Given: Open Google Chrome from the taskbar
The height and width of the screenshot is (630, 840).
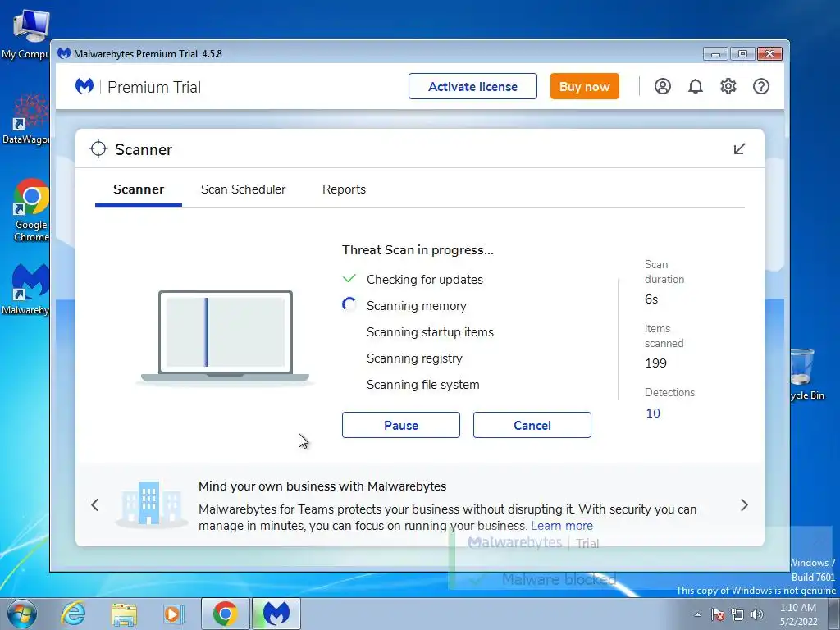Looking at the screenshot, I should pyautogui.click(x=225, y=614).
